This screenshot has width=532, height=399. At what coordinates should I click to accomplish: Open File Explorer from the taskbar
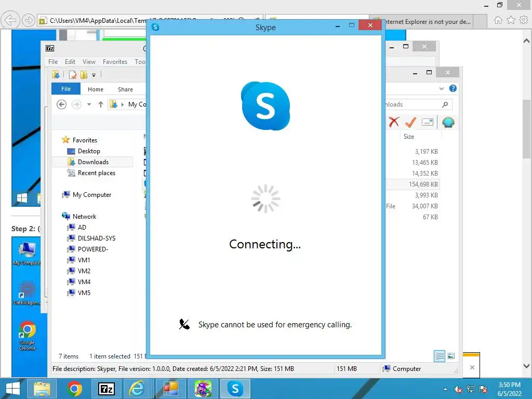tap(42, 389)
